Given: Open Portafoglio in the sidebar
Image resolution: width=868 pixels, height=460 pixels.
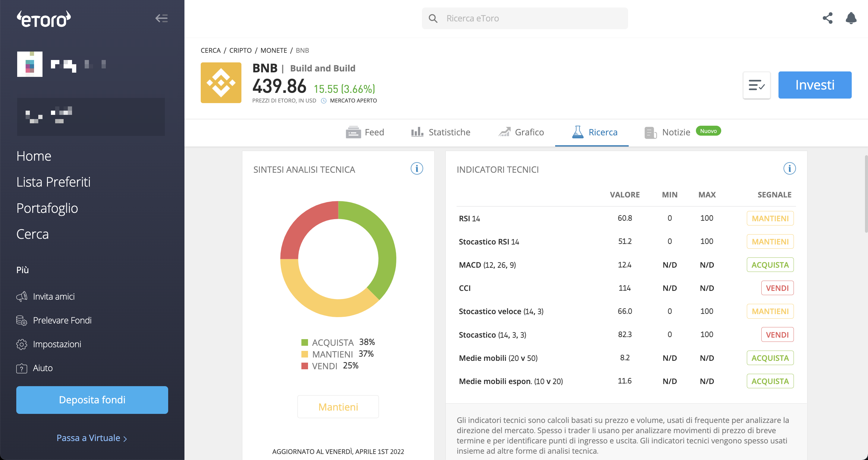Looking at the screenshot, I should click(47, 208).
